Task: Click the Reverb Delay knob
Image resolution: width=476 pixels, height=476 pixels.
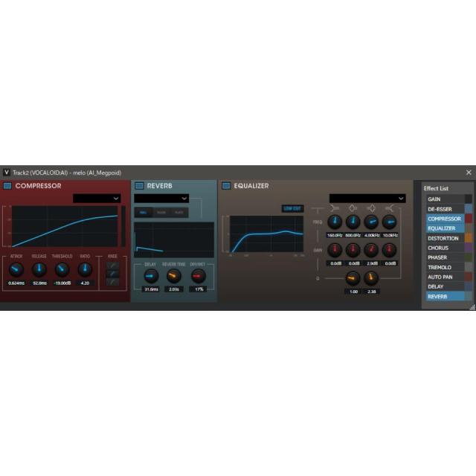Action: [x=150, y=276]
